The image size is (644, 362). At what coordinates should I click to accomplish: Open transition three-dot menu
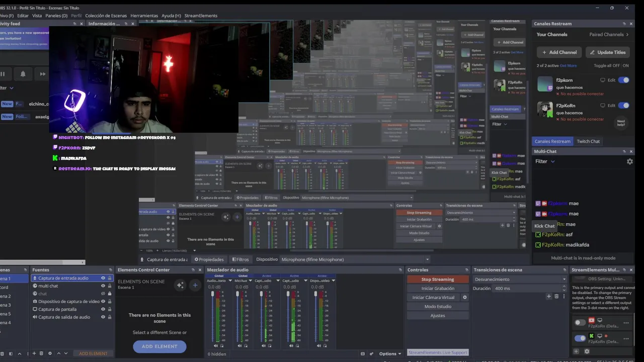(564, 297)
